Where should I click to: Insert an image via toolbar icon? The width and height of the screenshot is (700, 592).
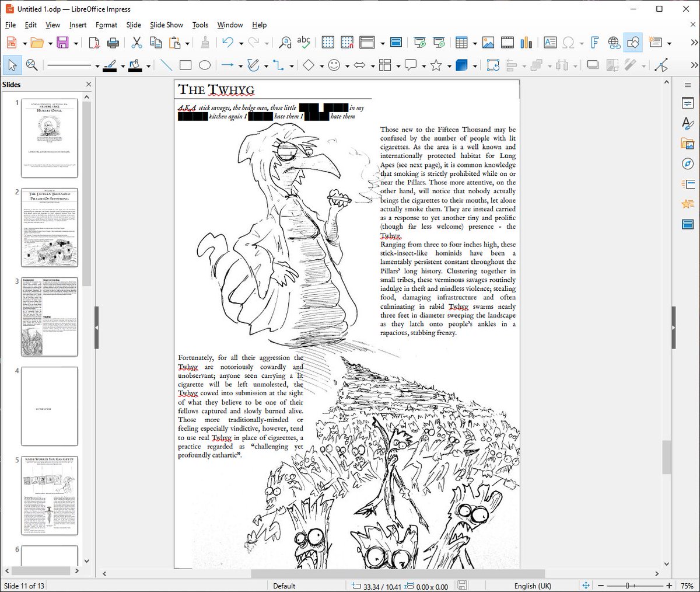point(488,43)
